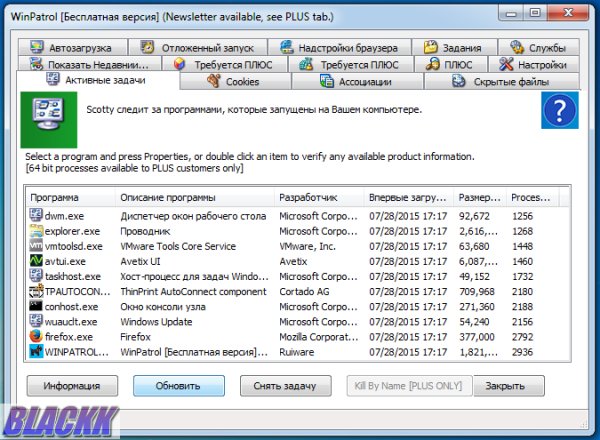Switch to the Cookies tab
The width and height of the screenshot is (600, 440).
(x=235, y=81)
